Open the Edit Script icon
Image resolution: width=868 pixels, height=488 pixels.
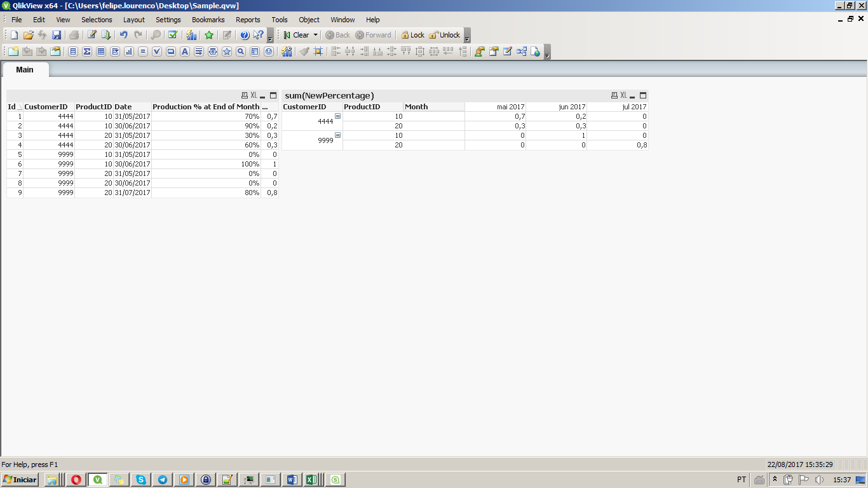pos(92,35)
